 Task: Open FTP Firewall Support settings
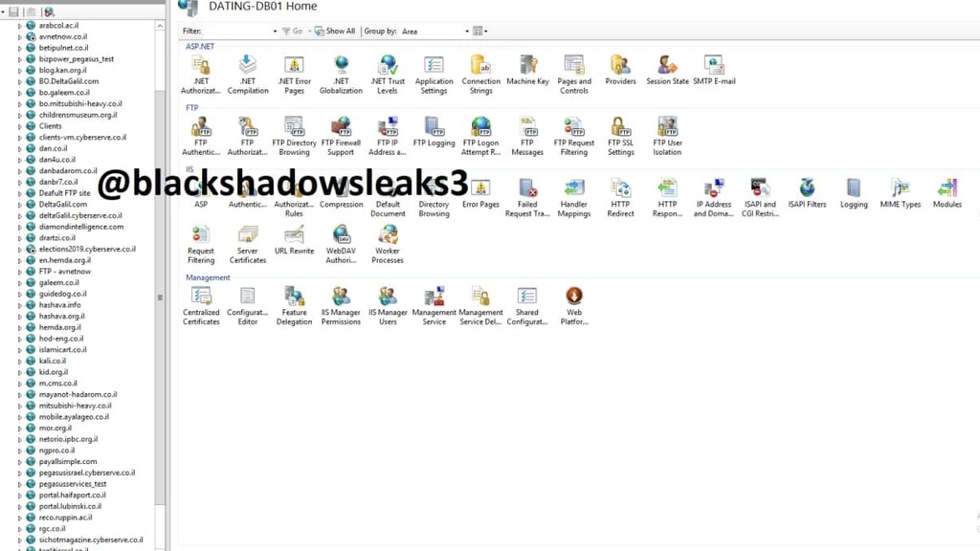coord(341,128)
